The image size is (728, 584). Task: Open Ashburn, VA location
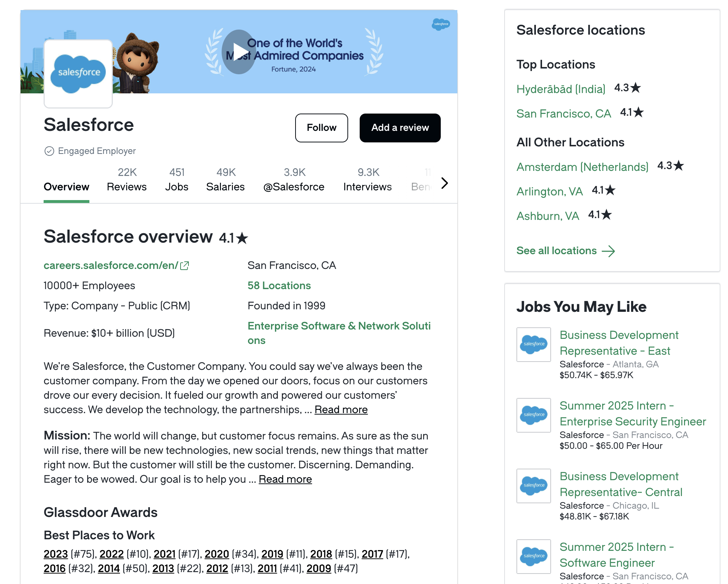[x=548, y=216]
